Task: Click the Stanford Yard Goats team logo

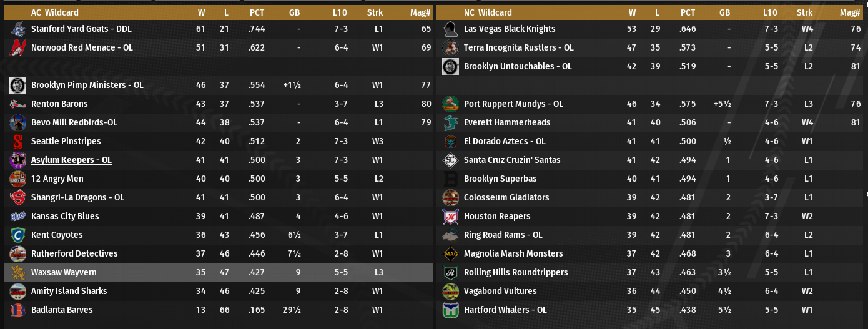Action: click(17, 29)
